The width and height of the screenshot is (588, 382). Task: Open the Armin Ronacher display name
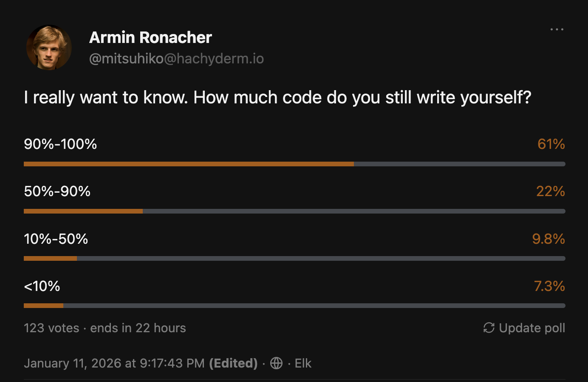coord(150,37)
